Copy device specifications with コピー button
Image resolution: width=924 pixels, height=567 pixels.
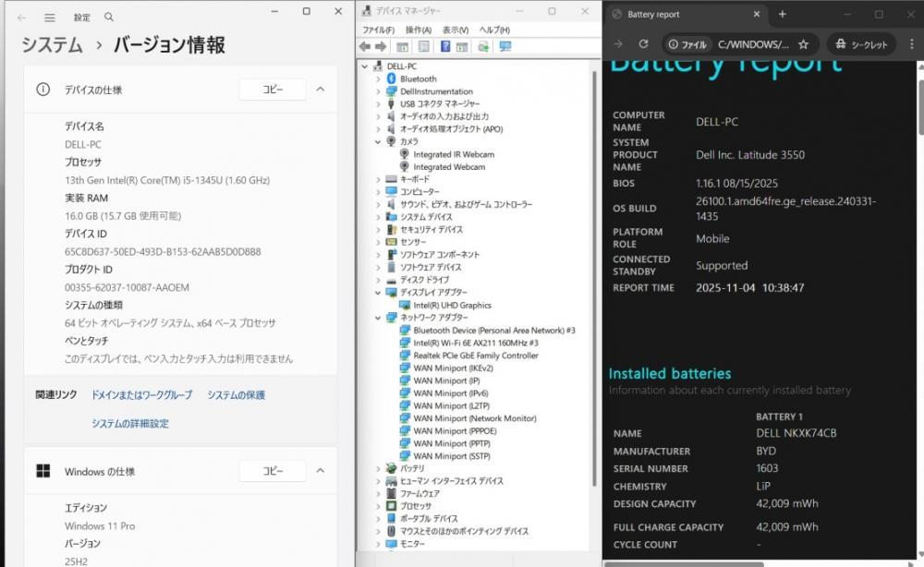click(x=273, y=90)
